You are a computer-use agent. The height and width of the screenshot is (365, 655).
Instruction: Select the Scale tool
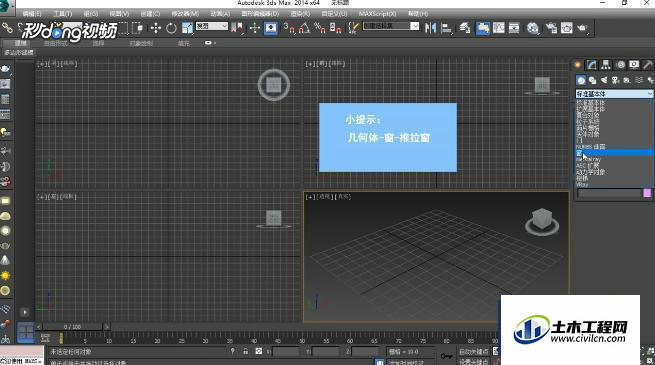(x=187, y=28)
